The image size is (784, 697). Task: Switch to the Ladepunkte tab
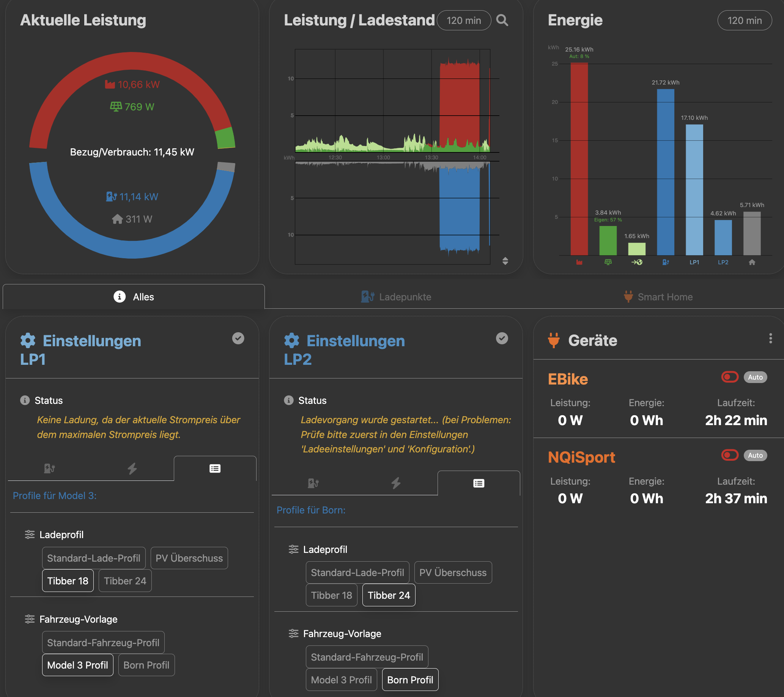(396, 297)
